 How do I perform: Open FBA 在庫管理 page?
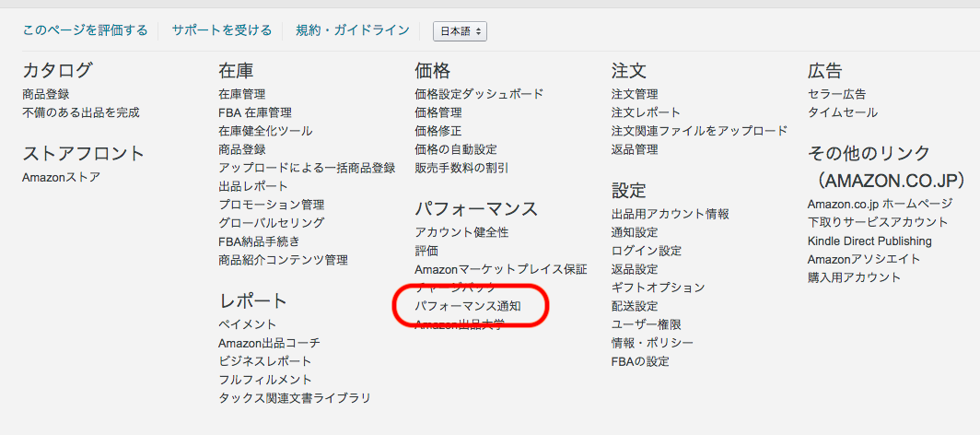(255, 112)
